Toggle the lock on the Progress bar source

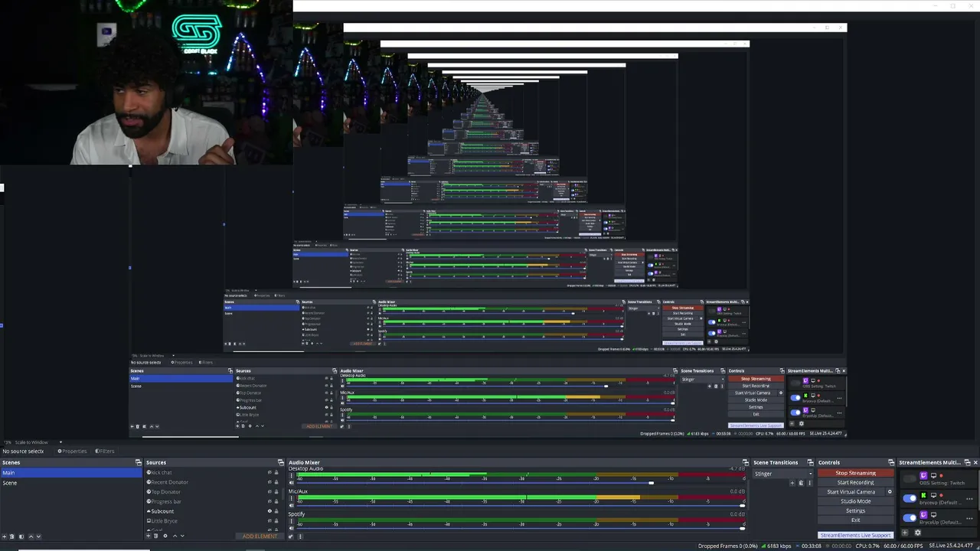pos(276,501)
